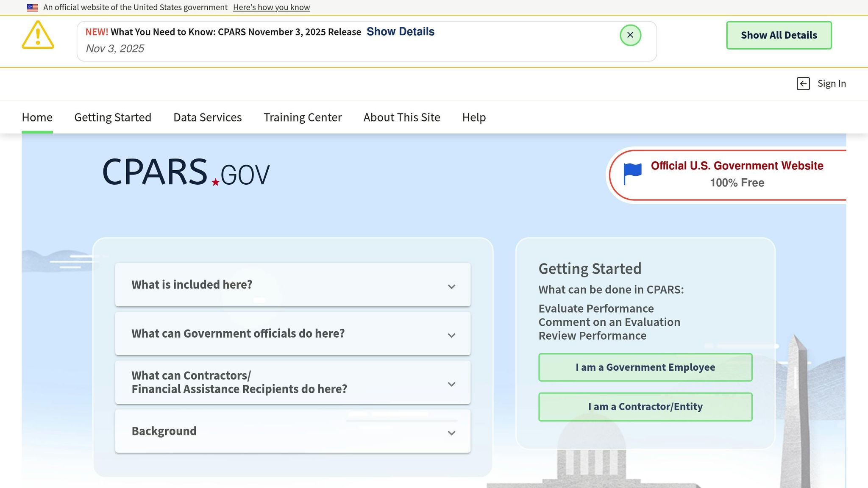Click the US flag icon in banner
The width and height of the screenshot is (868, 488).
[x=33, y=8]
